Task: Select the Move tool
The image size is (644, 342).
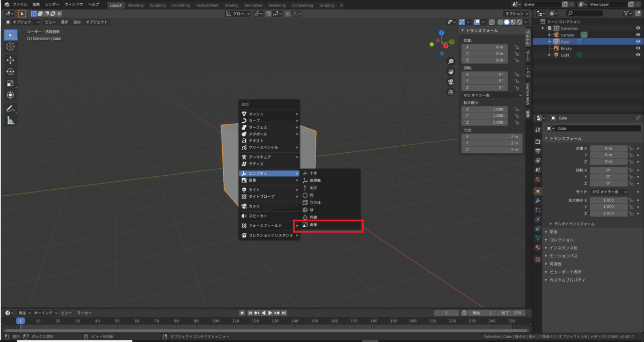Action: 10,60
